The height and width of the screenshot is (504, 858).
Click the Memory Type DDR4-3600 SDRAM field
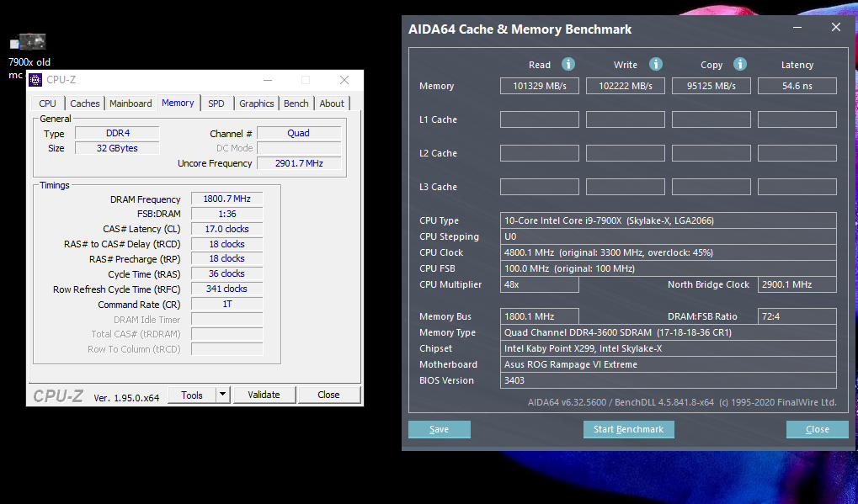coord(668,332)
